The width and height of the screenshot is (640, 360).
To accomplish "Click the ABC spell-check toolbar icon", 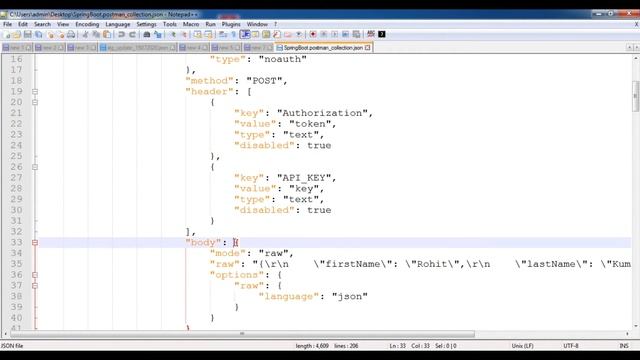I will point(371,34).
